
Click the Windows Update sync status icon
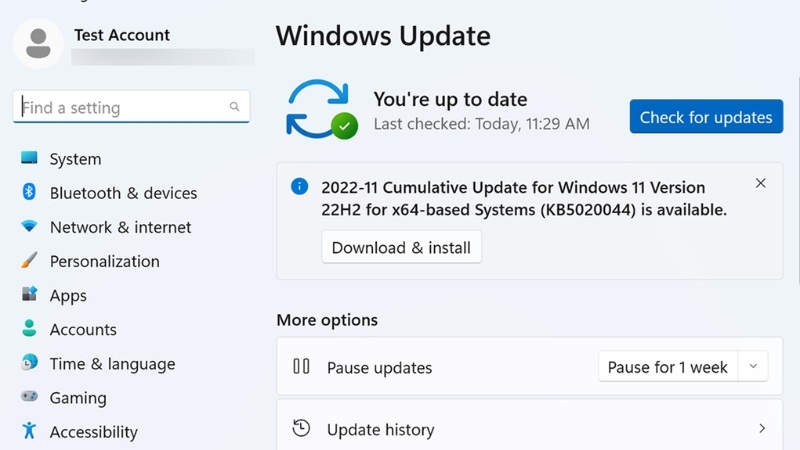point(321,109)
